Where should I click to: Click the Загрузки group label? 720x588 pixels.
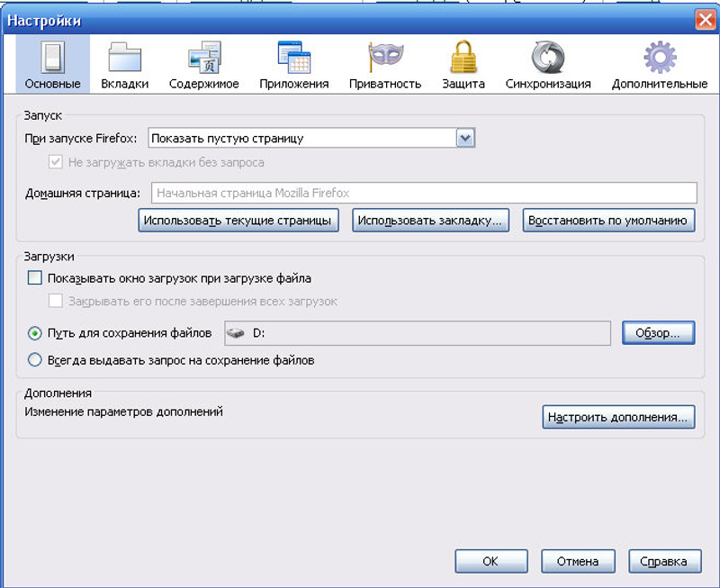coord(49,257)
